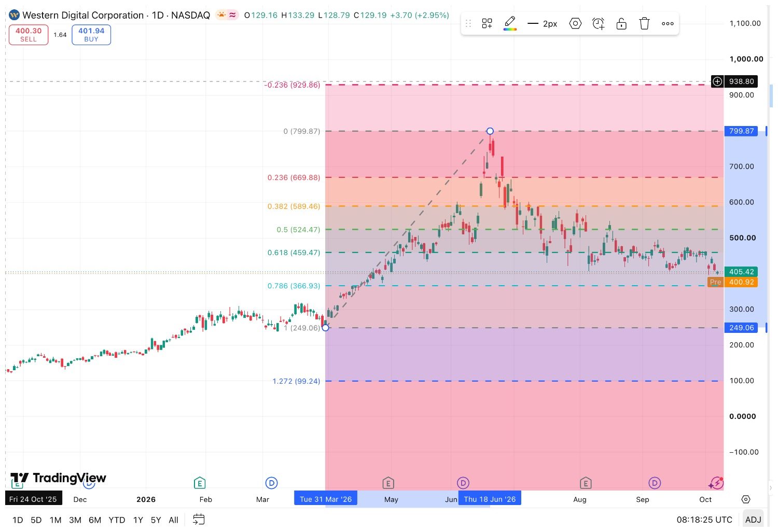778x532 pixels.
Task: Open the 08:18:25 UTC timezone menu
Action: click(704, 520)
